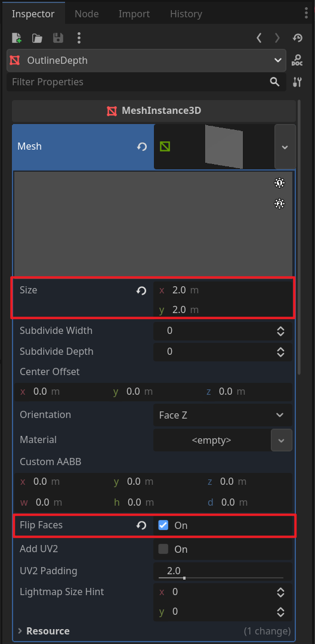Open the inspector property tools menu
This screenshot has width=315, height=644.
pyautogui.click(x=297, y=82)
